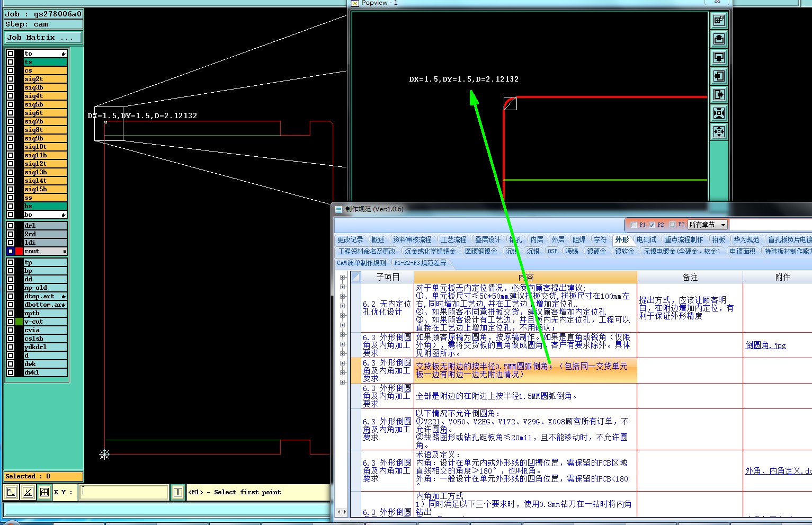Click the search field right of 所有章节
This screenshot has height=525, width=812.
(x=771, y=225)
